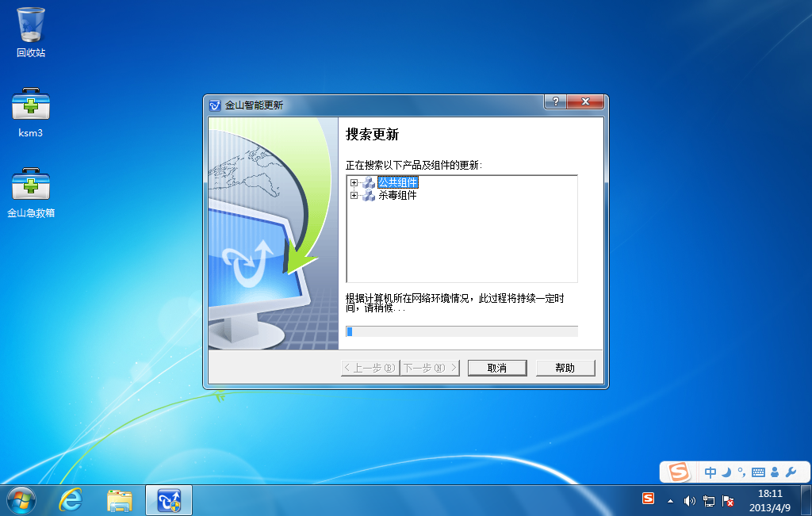
Task: Select the 金山急救箱 desktop icon
Action: (31, 193)
